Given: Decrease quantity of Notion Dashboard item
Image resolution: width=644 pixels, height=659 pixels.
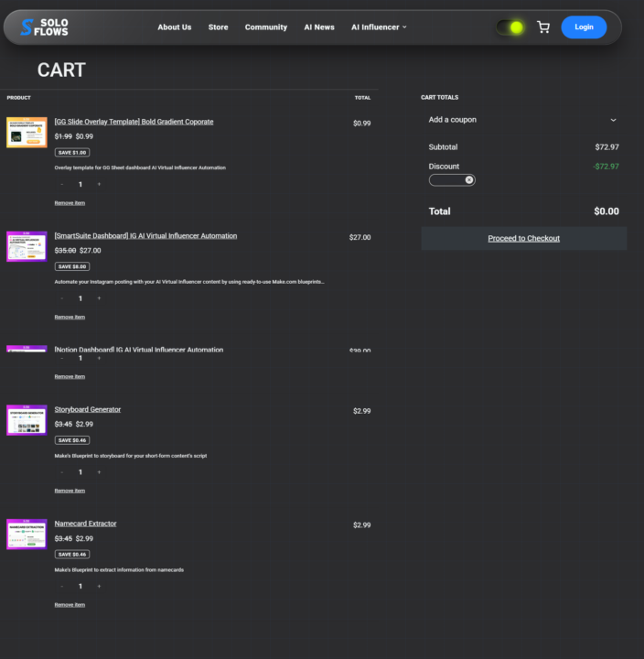Looking at the screenshot, I should 62,358.
